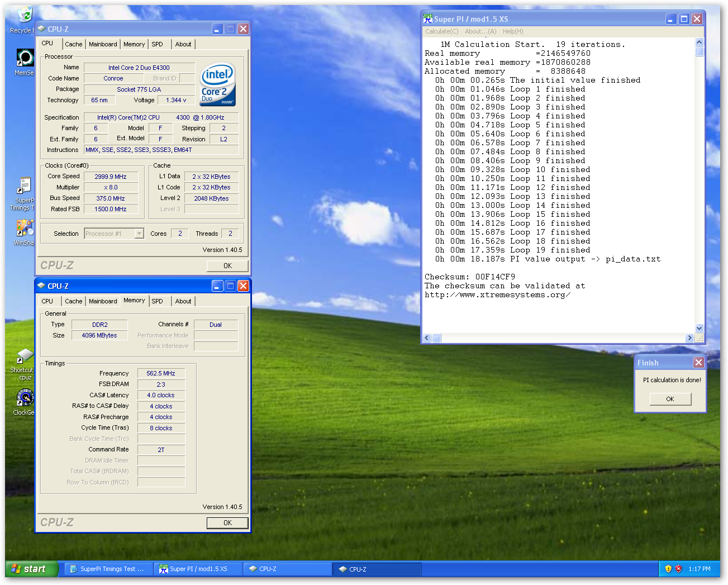The image size is (728, 585).
Task: Click the Cycle Time (Tras) value 8 clocks
Action: pyautogui.click(x=161, y=429)
